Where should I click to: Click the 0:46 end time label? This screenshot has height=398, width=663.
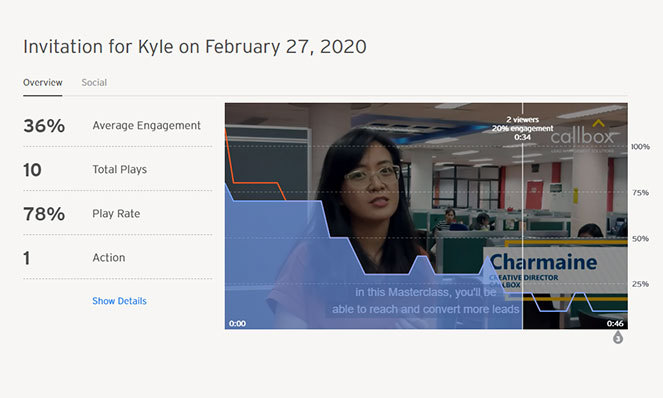[615, 324]
